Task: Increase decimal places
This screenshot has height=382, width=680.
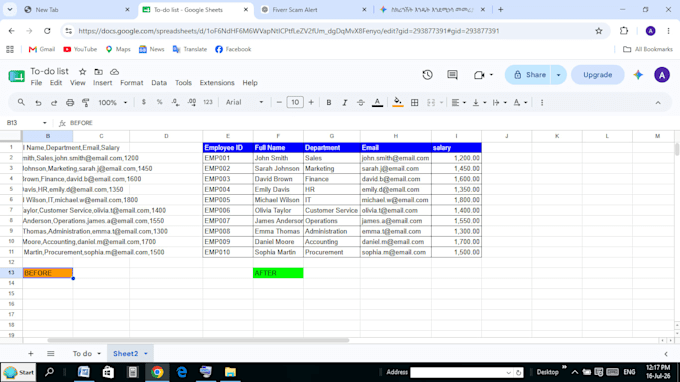Action: (191, 102)
